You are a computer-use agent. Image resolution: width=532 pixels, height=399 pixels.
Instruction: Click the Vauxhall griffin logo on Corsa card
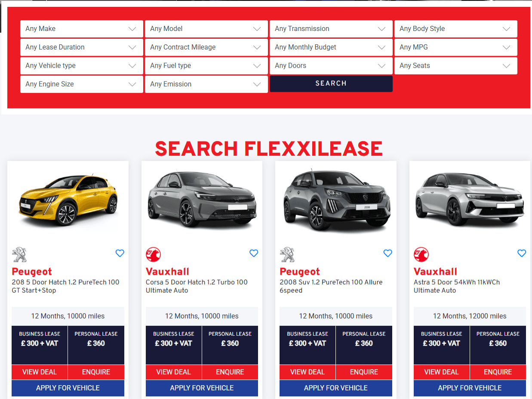pyautogui.click(x=153, y=255)
